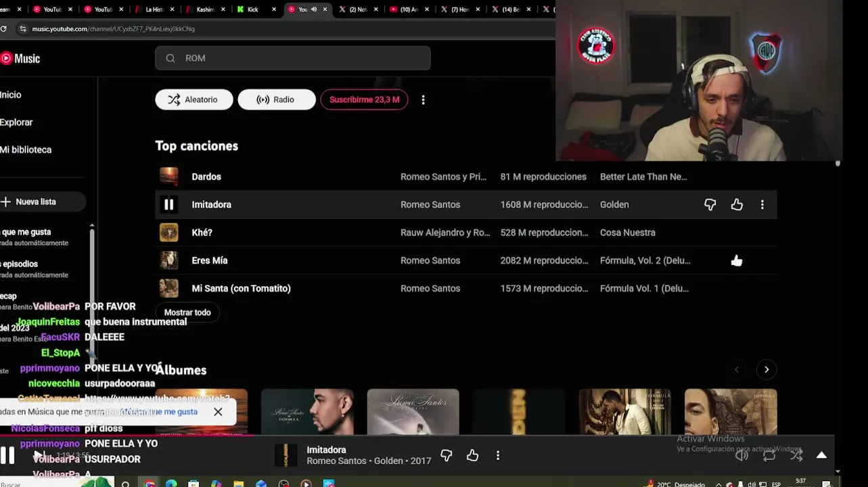The width and height of the screenshot is (868, 487).
Task: Open Edge from the Windows taskbar
Action: tap(171, 484)
